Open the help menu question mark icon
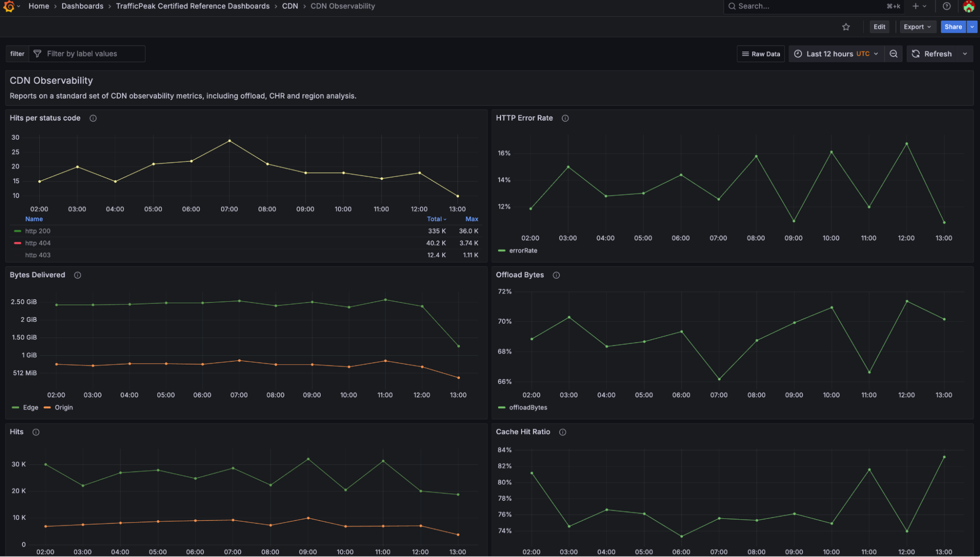Screen dimensions: 980x557 coord(947,6)
